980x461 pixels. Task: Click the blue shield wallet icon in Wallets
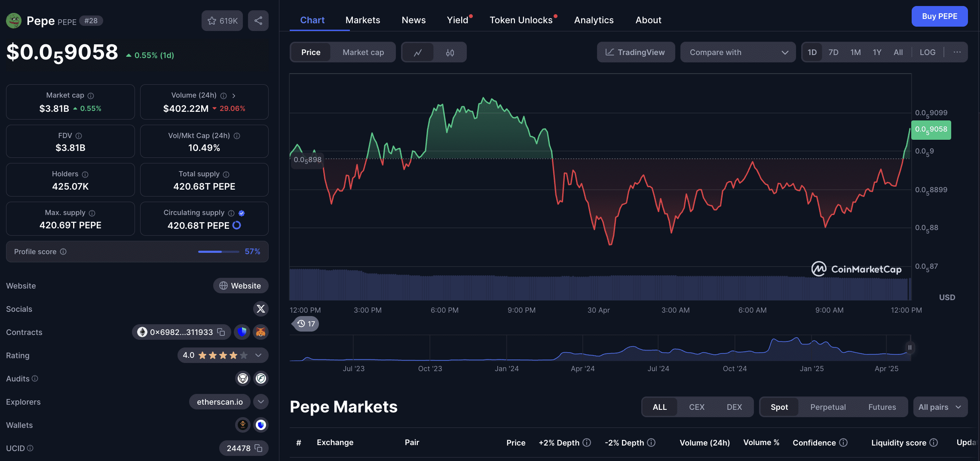pos(261,425)
